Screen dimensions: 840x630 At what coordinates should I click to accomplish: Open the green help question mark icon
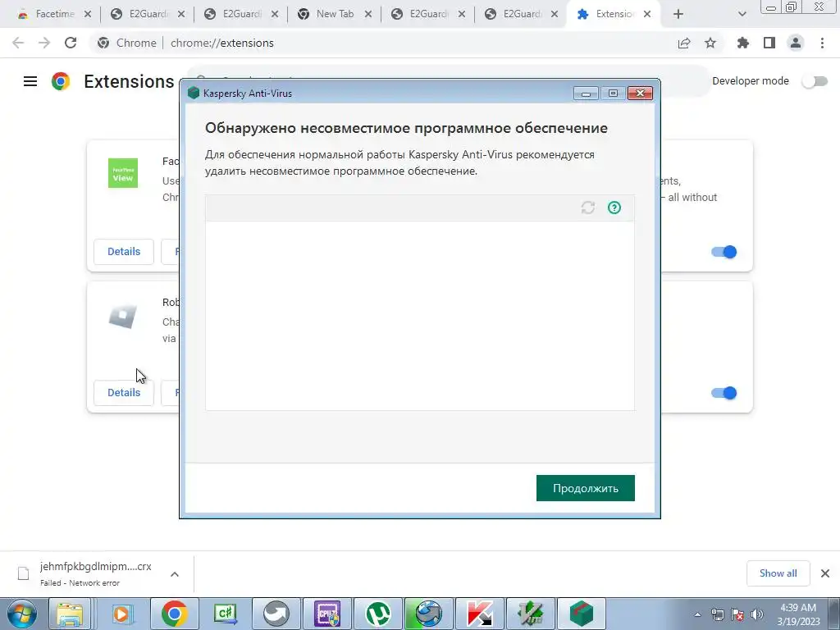[x=614, y=208]
